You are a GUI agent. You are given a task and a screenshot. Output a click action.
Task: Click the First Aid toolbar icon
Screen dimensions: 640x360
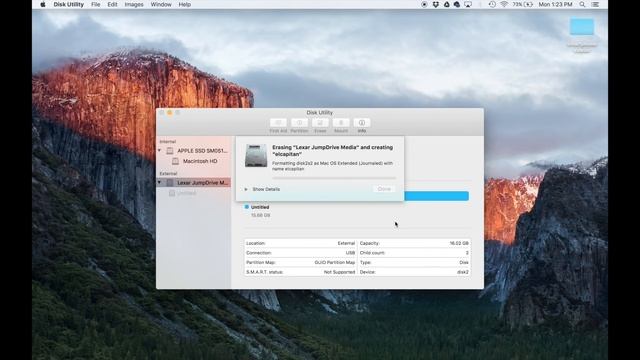(278, 122)
